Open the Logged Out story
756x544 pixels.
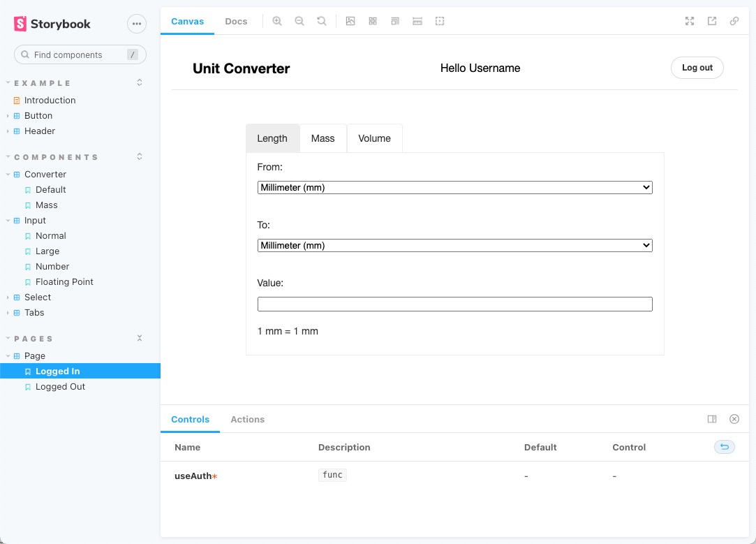point(60,386)
